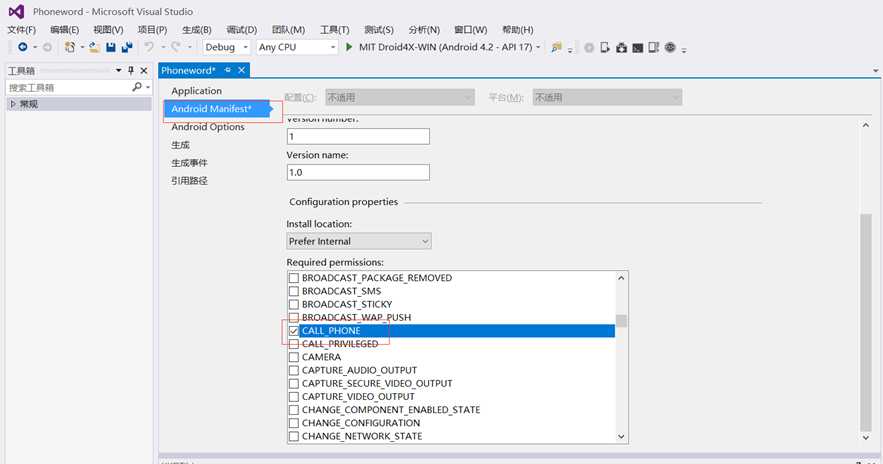
Task: Open the 引用路径 settings page
Action: [x=189, y=181]
